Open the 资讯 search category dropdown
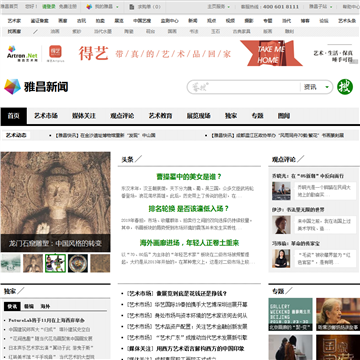Screen dimensions: 360x360 [316, 87]
